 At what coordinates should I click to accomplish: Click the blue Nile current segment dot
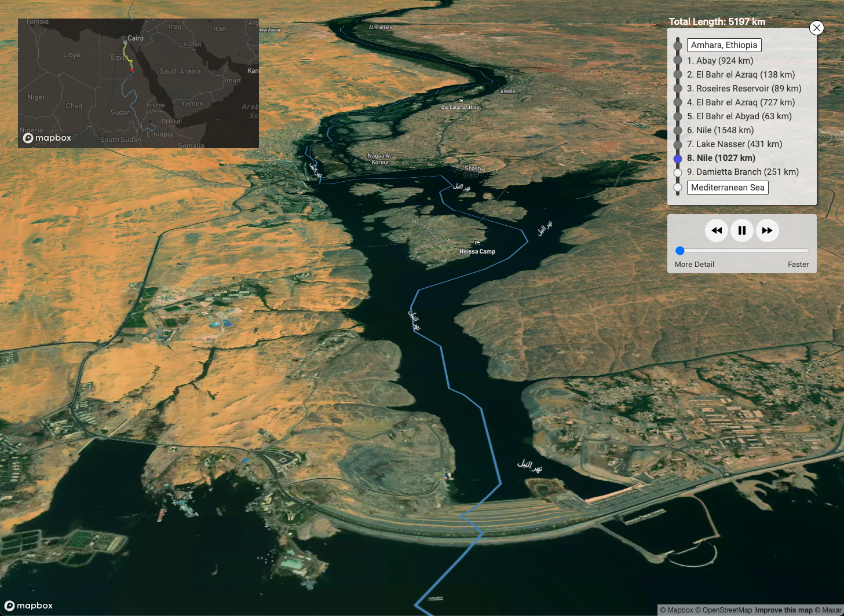click(x=678, y=158)
